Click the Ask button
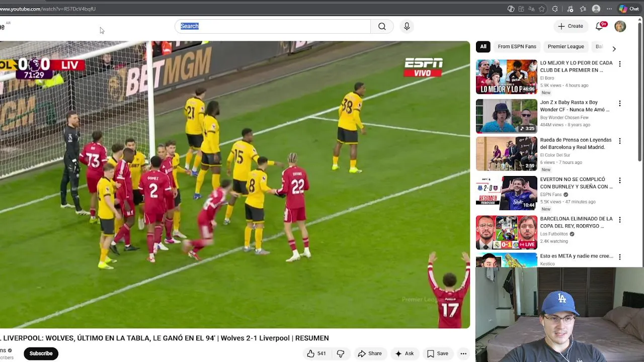The height and width of the screenshot is (362, 644). click(404, 353)
